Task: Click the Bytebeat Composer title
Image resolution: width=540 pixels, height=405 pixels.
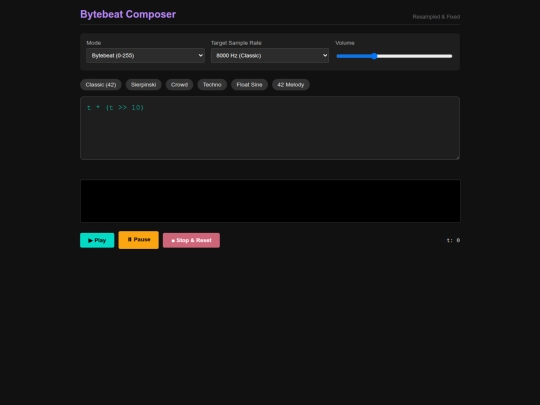Action: [128, 14]
